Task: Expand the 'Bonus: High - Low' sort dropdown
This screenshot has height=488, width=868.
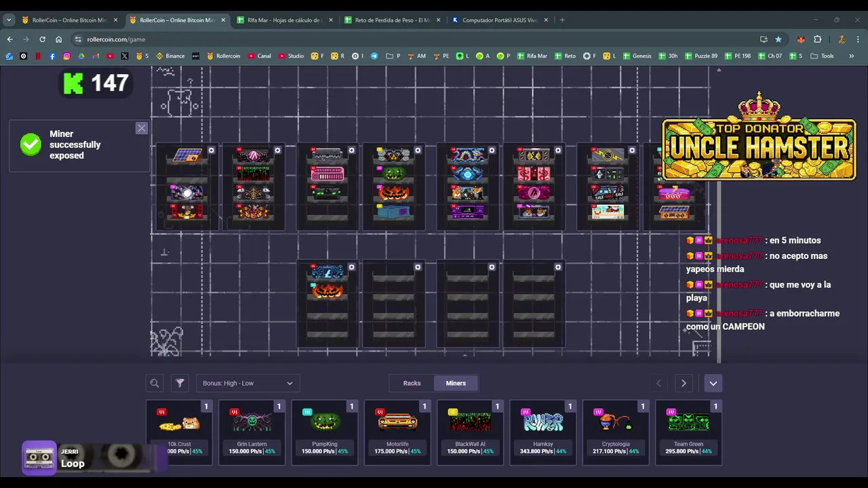Action: point(248,383)
